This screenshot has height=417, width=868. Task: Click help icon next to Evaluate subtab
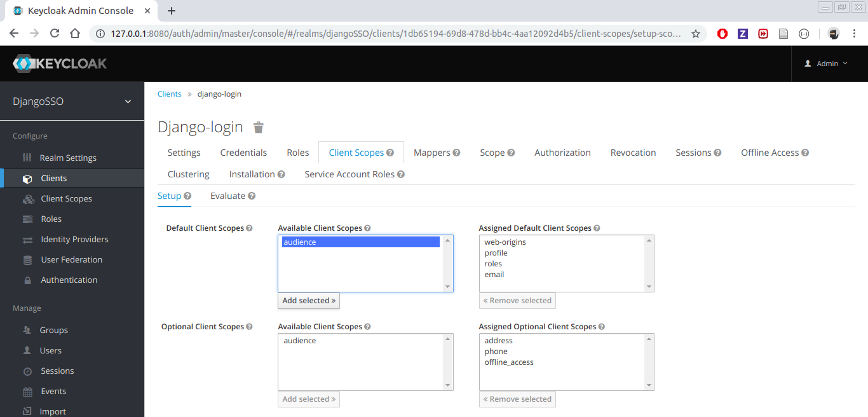tap(252, 196)
